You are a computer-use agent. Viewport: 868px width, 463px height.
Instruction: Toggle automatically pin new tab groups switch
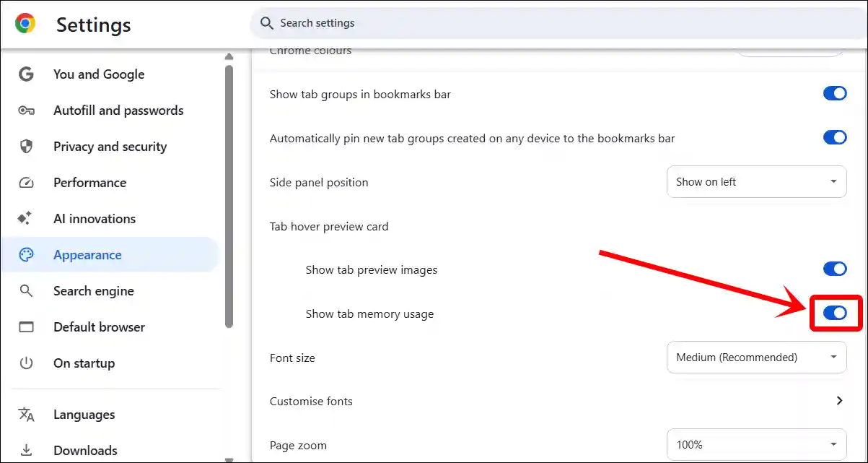[835, 137]
